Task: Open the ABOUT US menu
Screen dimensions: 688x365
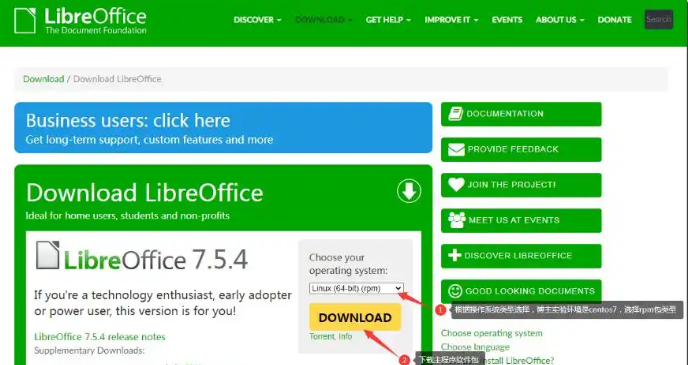Action: click(x=560, y=20)
